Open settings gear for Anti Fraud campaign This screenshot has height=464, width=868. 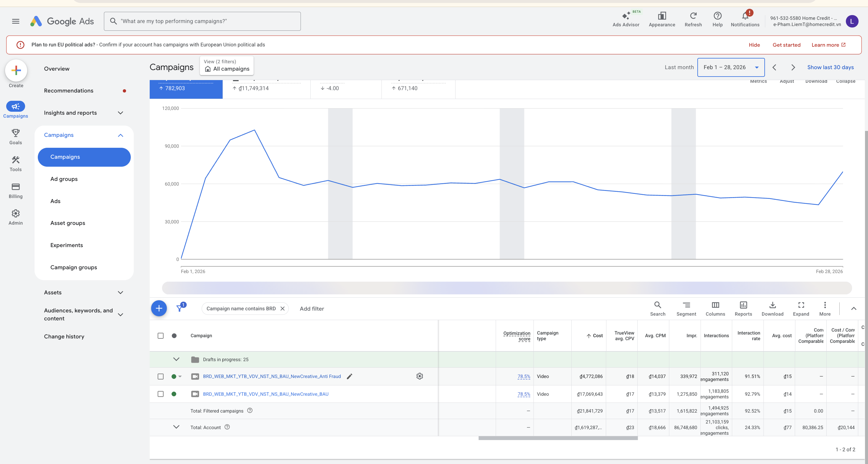[420, 376]
